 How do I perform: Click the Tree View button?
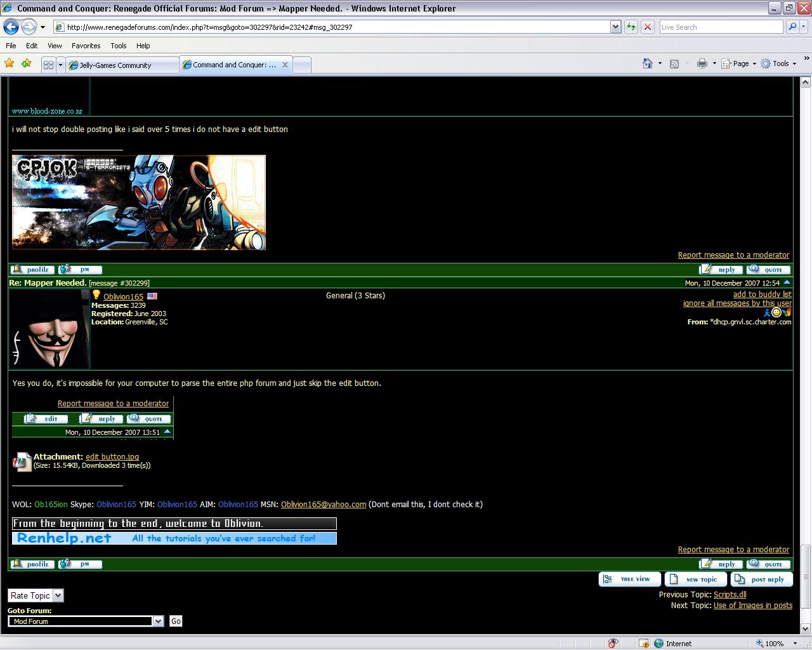pyautogui.click(x=629, y=580)
